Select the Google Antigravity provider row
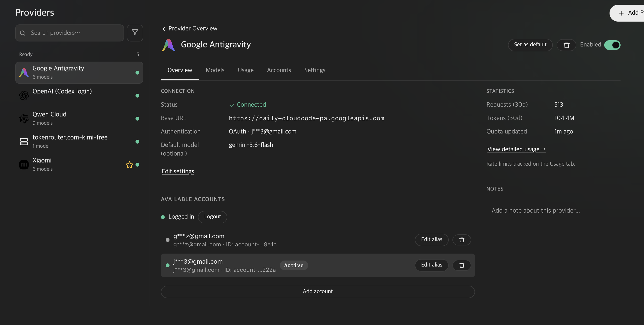Viewport: 644px width, 325px height. click(x=79, y=73)
